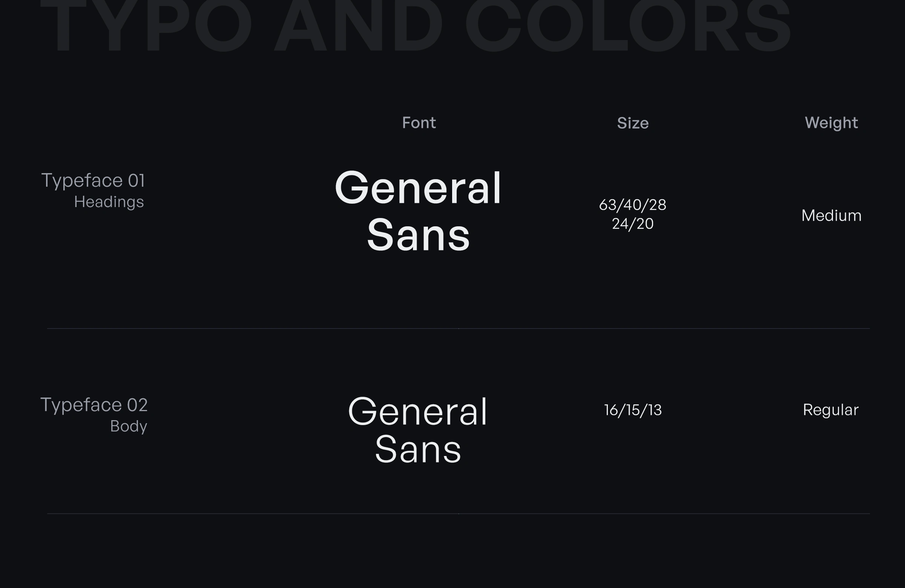Click the divider line below Typeface 01
Screen dimensions: 905x588
(458, 329)
